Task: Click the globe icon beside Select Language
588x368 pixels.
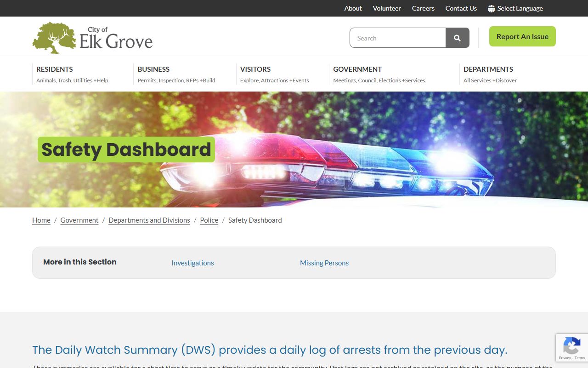Action: coord(492,8)
